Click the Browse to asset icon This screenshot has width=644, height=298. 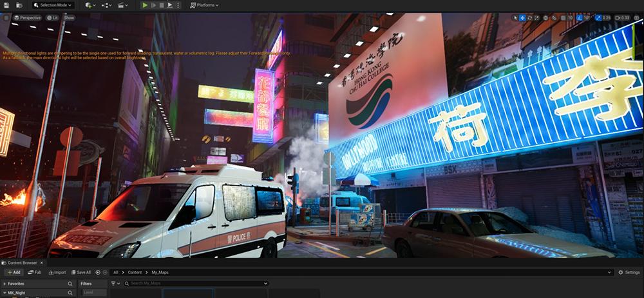[x=19, y=5]
